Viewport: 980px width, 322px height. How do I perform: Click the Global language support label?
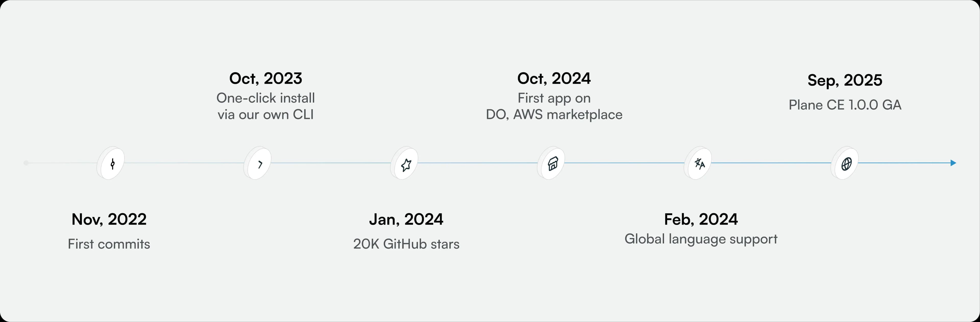[x=701, y=239]
